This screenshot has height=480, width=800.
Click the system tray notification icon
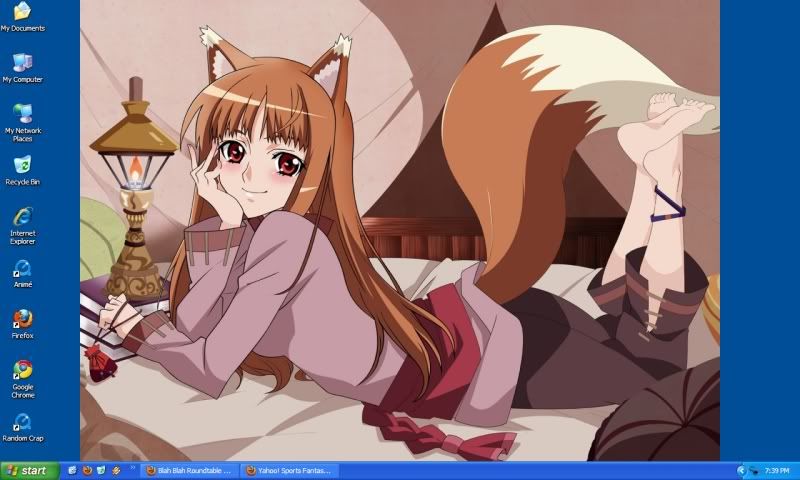click(x=753, y=470)
